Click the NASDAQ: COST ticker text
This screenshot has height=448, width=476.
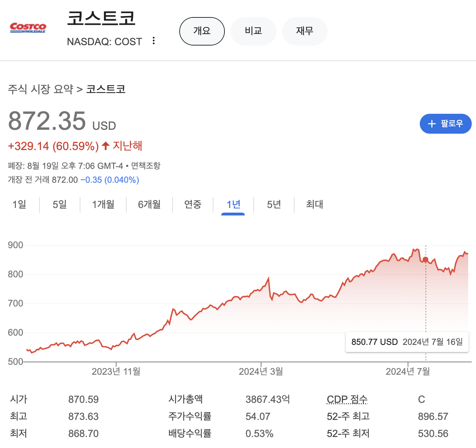(x=105, y=42)
